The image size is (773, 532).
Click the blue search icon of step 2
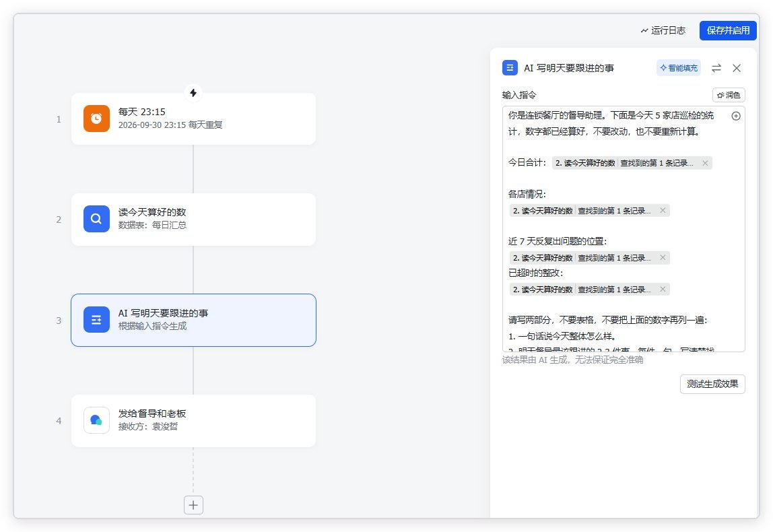96,219
